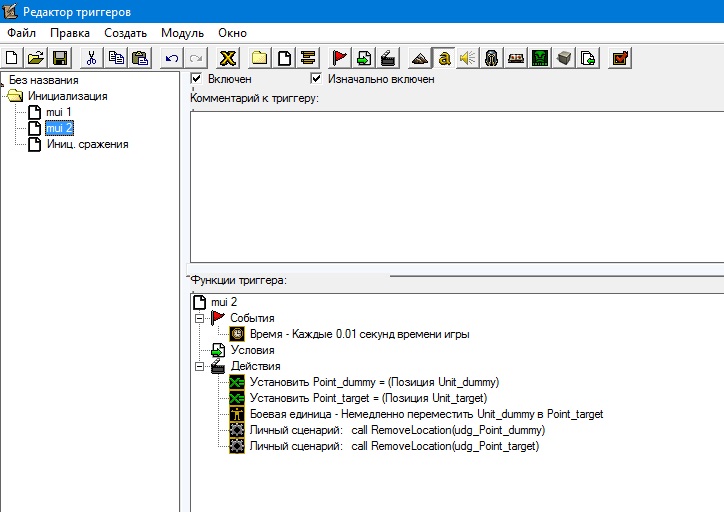Open the Object Manager gray cube icon
Viewport: 724px width, 512px height.
point(564,58)
